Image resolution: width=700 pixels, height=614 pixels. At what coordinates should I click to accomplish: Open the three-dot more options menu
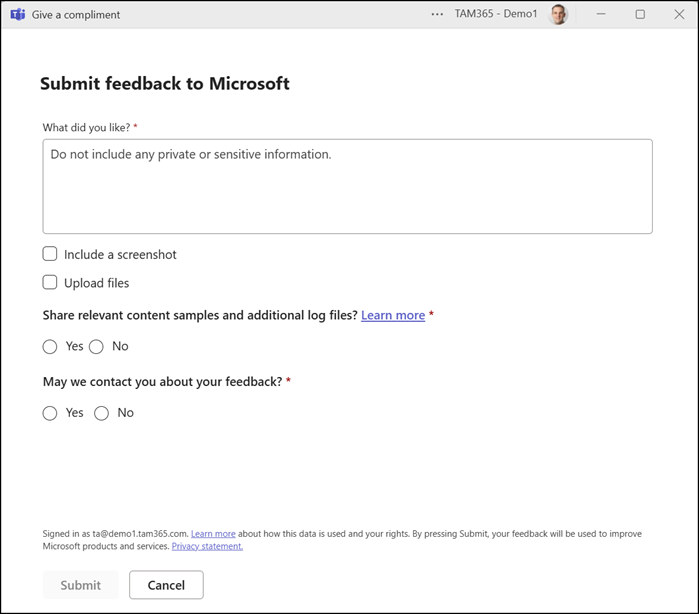click(x=437, y=14)
